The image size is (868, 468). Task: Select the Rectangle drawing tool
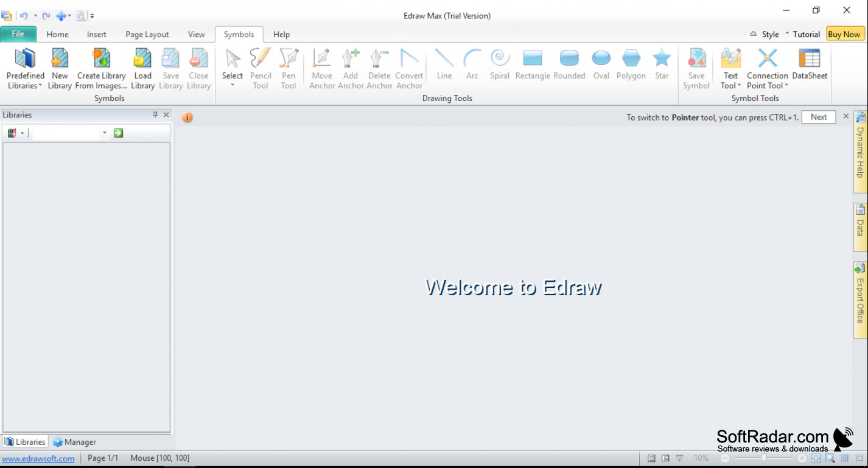(533, 65)
